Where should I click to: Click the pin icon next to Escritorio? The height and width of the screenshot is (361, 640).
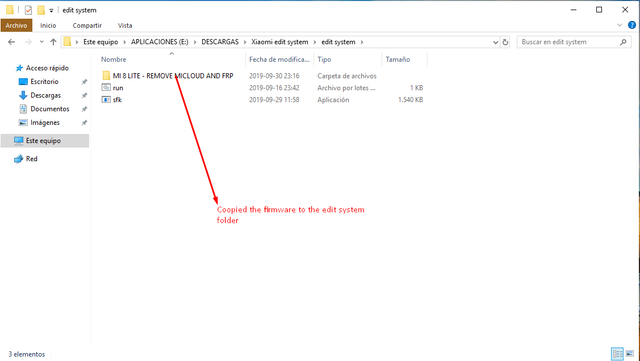(84, 82)
